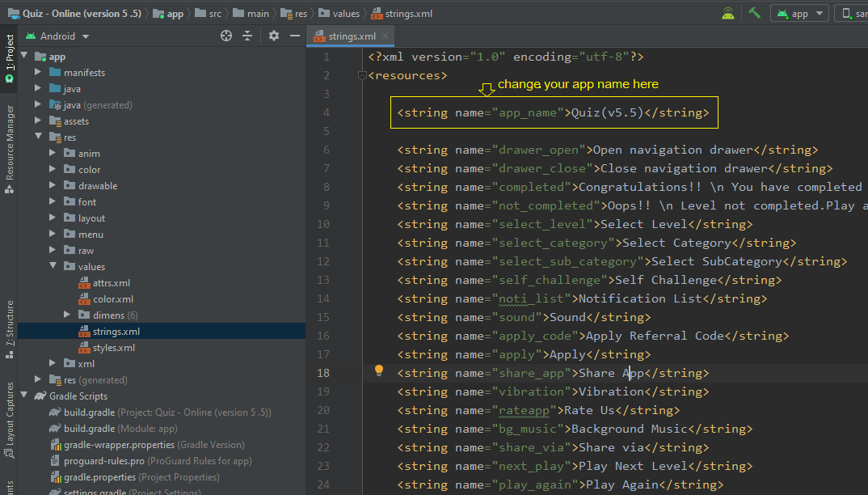Screen dimensions: 868x495
Task: Open styles.xml file
Action: 107,348
